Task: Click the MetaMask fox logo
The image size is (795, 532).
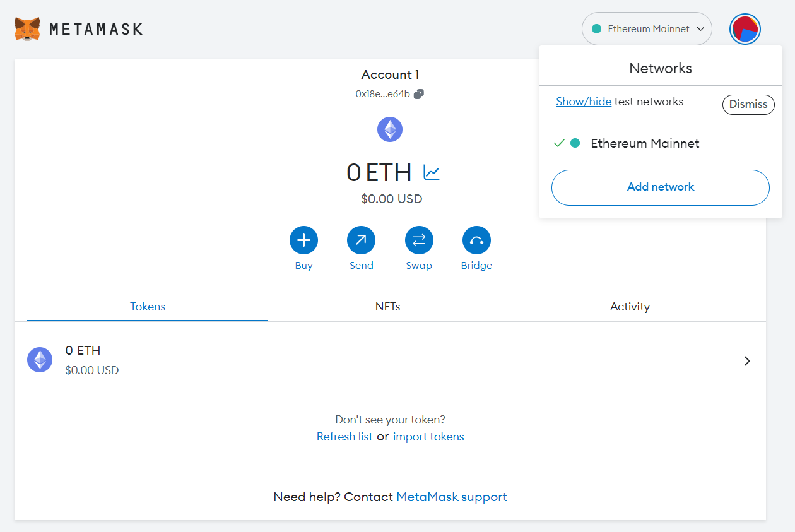Action: tap(27, 29)
